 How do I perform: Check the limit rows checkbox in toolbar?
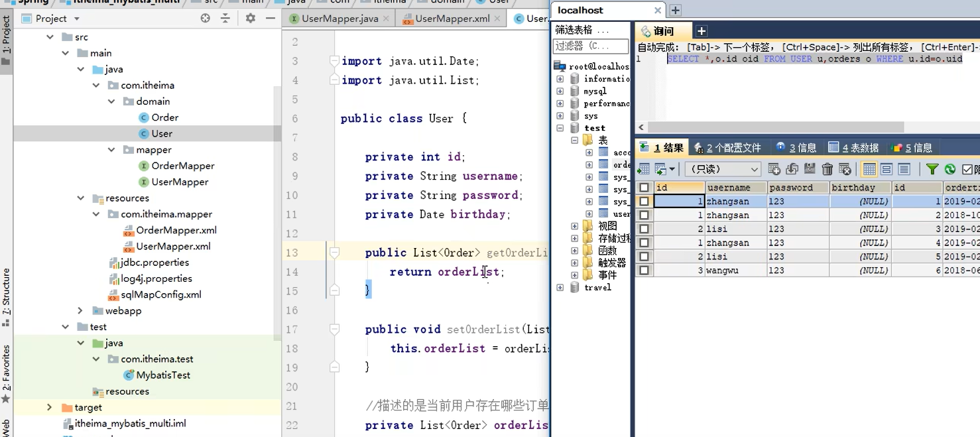(966, 169)
